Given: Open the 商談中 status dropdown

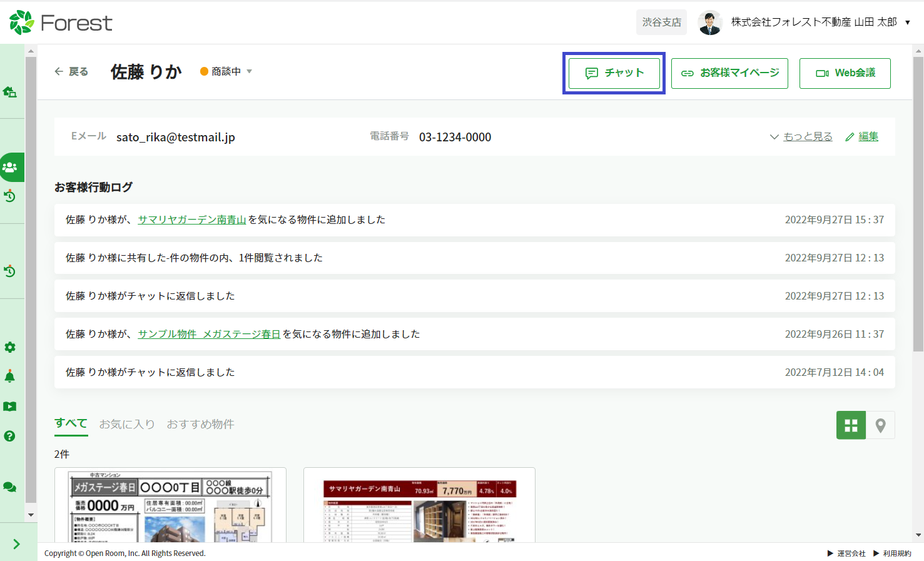Looking at the screenshot, I should (226, 71).
